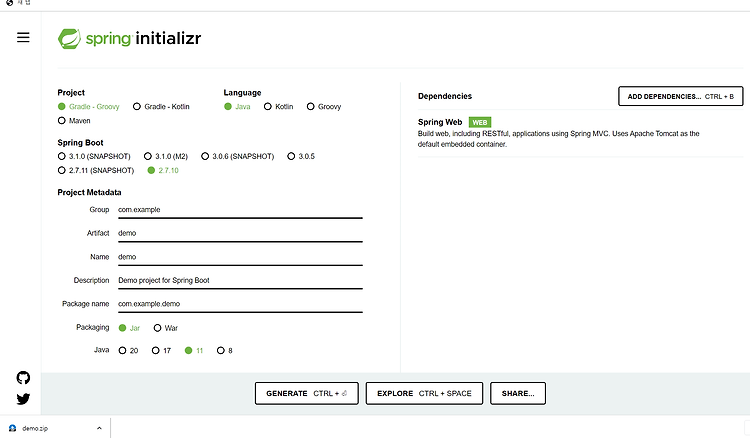Click the Generate button
Image resolution: width=750 pixels, height=438 pixels.
pyautogui.click(x=307, y=394)
